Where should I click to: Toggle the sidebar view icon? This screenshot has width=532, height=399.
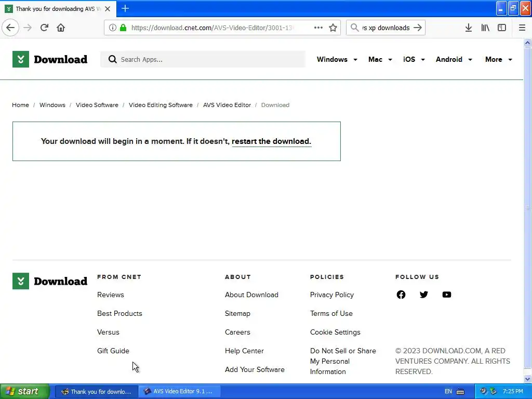click(x=502, y=28)
